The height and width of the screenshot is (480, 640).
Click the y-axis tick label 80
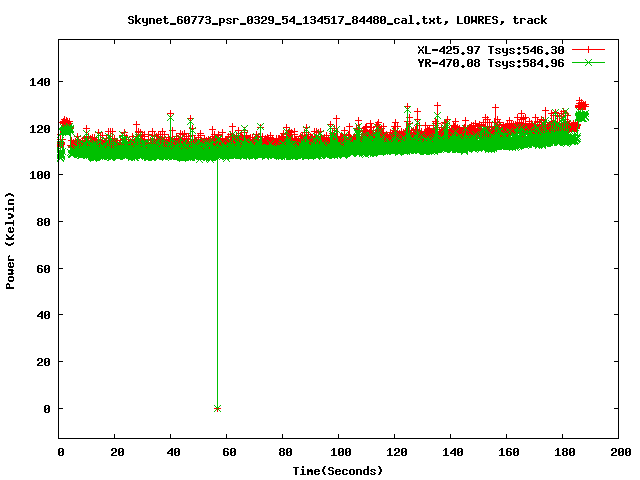tap(43, 222)
